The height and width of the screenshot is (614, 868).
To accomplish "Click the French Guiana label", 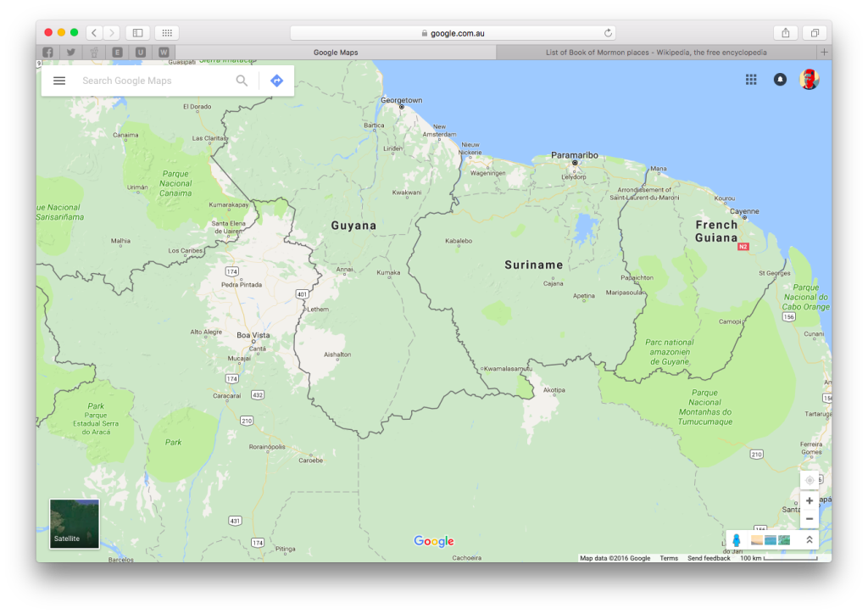I will point(716,232).
